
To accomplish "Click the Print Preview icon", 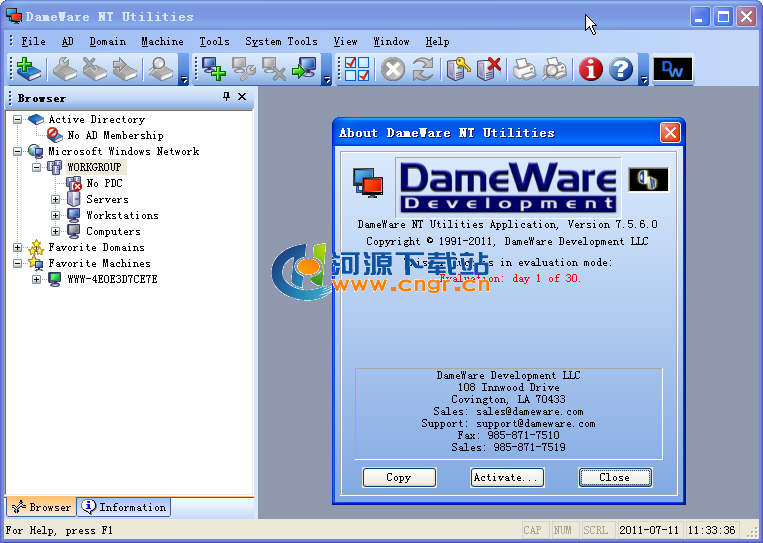I will click(x=555, y=69).
